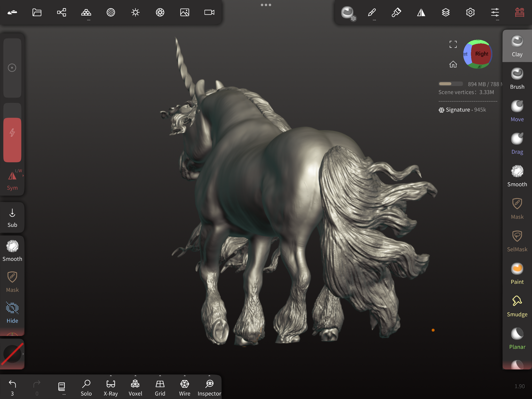Select the Planar tool
The width and height of the screenshot is (532, 399).
[x=517, y=339]
